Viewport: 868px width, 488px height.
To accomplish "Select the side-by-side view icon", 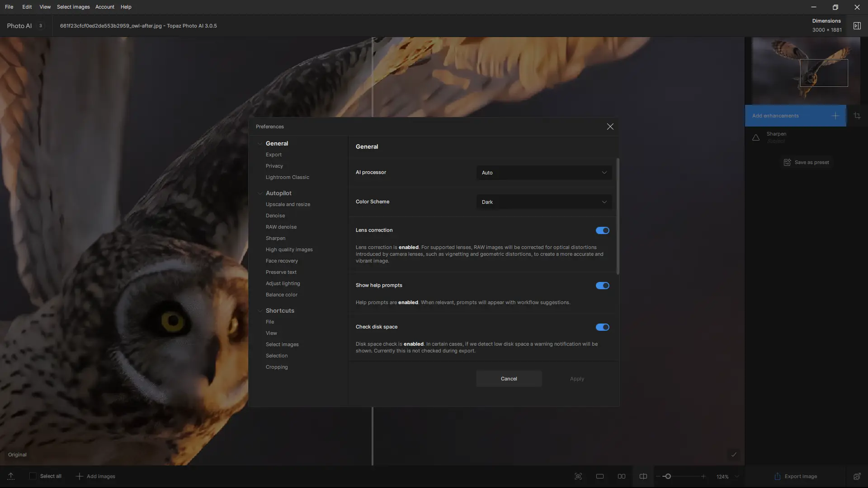I will (622, 476).
